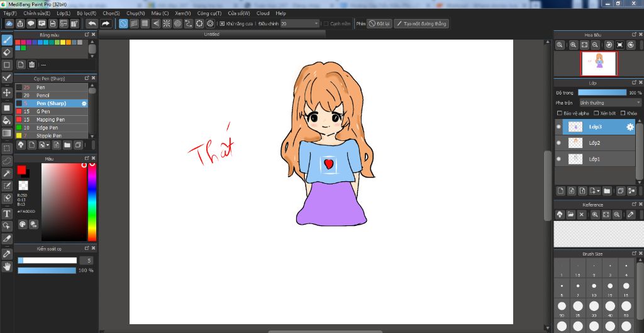Select the Eraser tool

click(6, 52)
